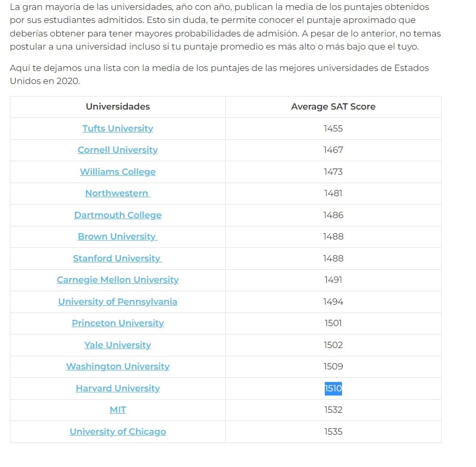
Task: Open Stanford University link
Action: [117, 258]
